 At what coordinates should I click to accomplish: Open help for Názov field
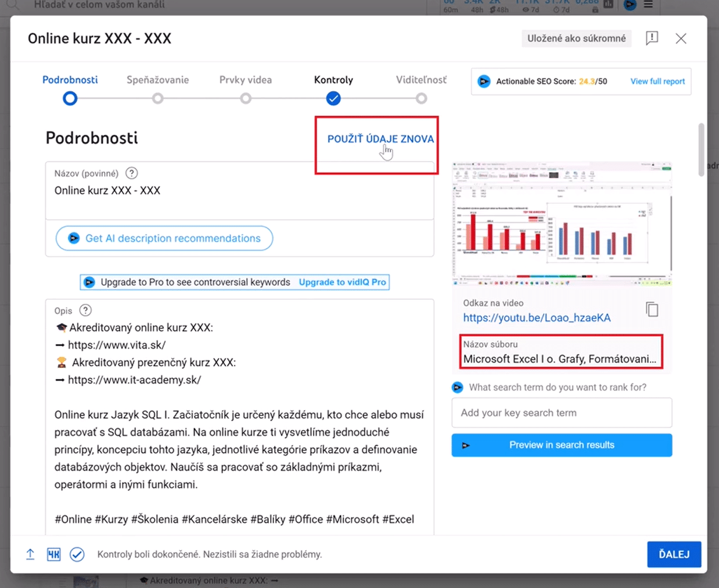click(x=132, y=173)
